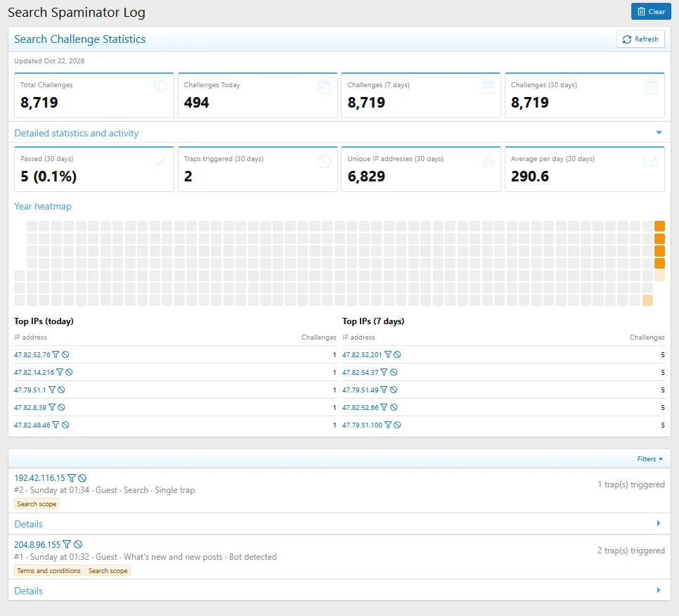Block IP 47.82.54.37 icon
679x616 pixels.
click(394, 372)
